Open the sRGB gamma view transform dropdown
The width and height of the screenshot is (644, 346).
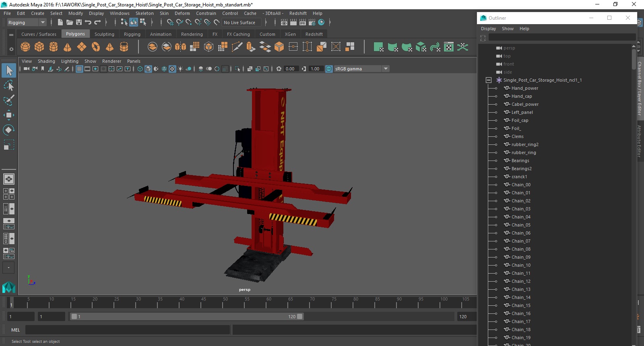pos(361,69)
